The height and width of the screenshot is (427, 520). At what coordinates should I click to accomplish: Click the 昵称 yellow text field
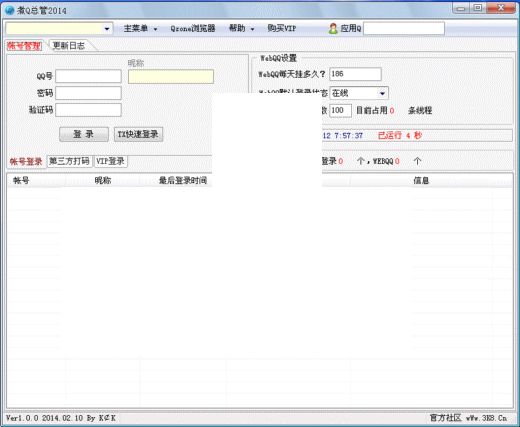click(x=171, y=76)
